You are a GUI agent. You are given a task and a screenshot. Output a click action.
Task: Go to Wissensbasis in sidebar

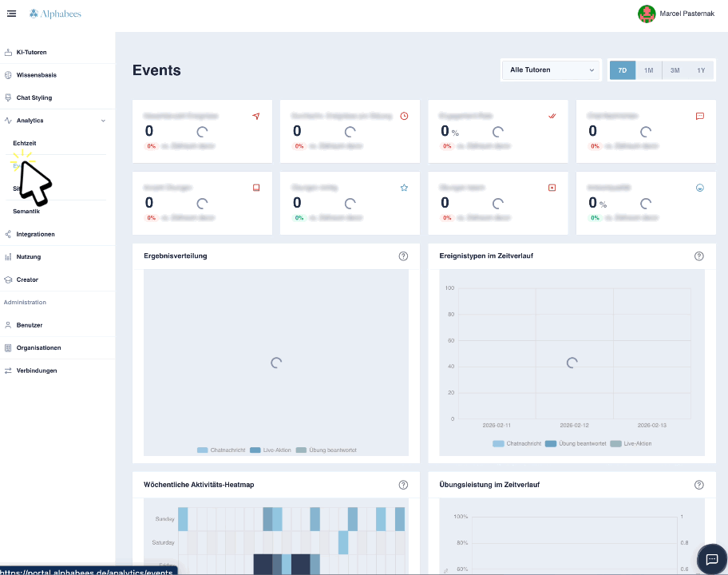tap(36, 75)
